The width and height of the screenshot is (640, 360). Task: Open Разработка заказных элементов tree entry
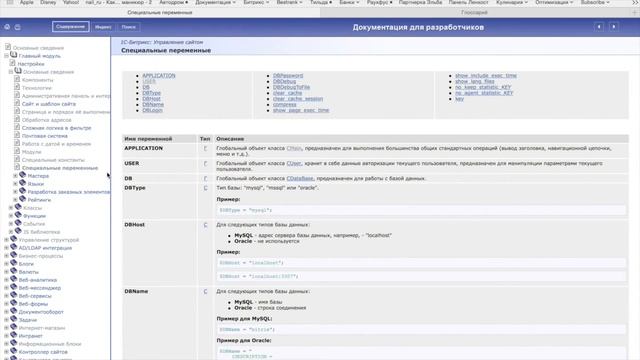[x=69, y=192]
